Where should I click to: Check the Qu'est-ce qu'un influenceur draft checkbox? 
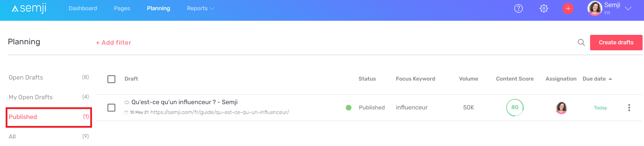[111, 108]
